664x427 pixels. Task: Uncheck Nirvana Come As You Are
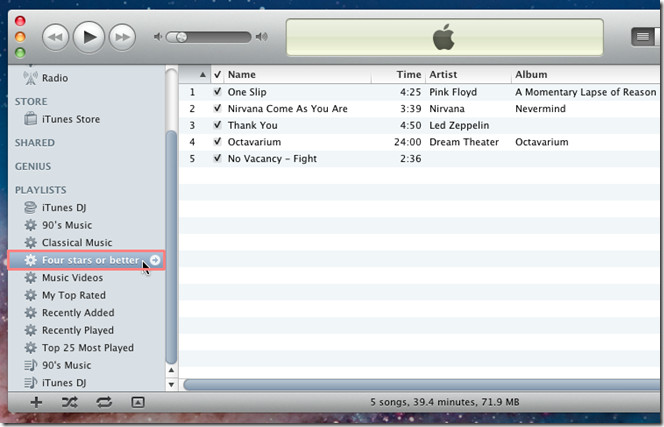(217, 108)
